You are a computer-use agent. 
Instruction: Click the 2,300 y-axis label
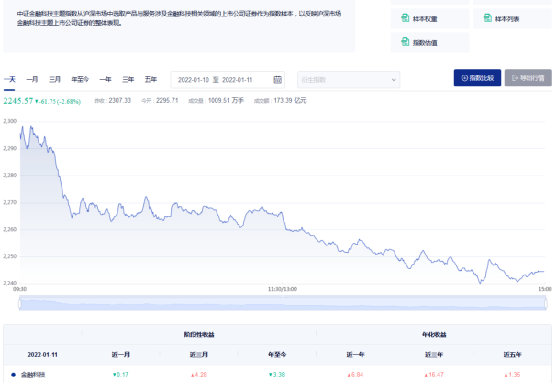(x=10, y=121)
